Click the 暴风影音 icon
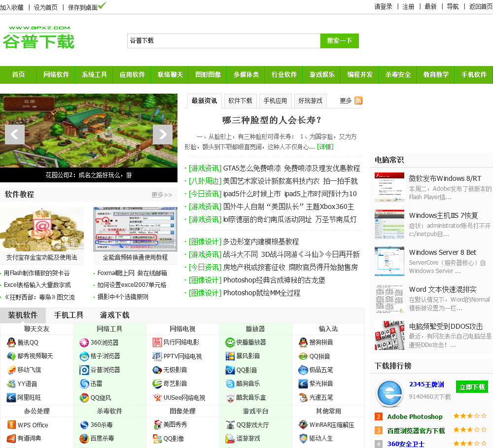Viewport: 493px width, 448px height. [230, 356]
